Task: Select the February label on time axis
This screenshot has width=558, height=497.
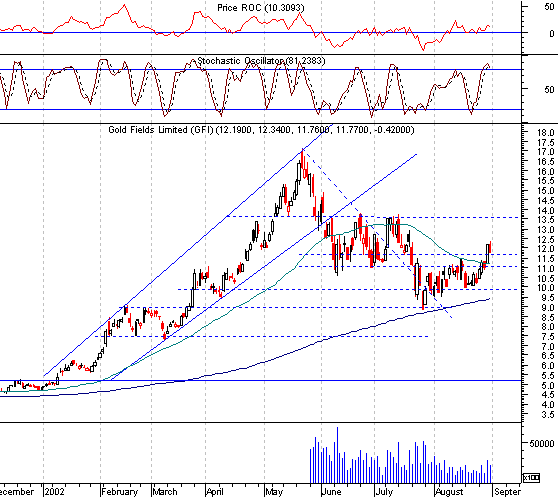Action: point(120,492)
